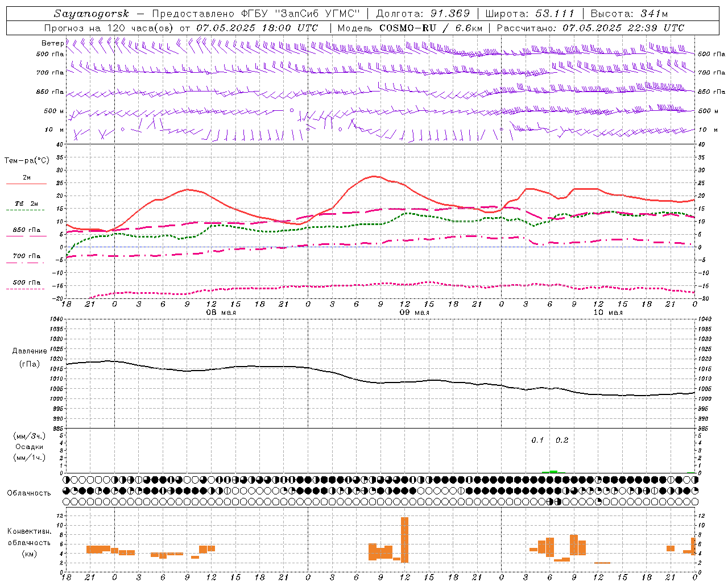728x582 pixels.
Task: Click the '2м' temperature legend entry
Action: 27,178
